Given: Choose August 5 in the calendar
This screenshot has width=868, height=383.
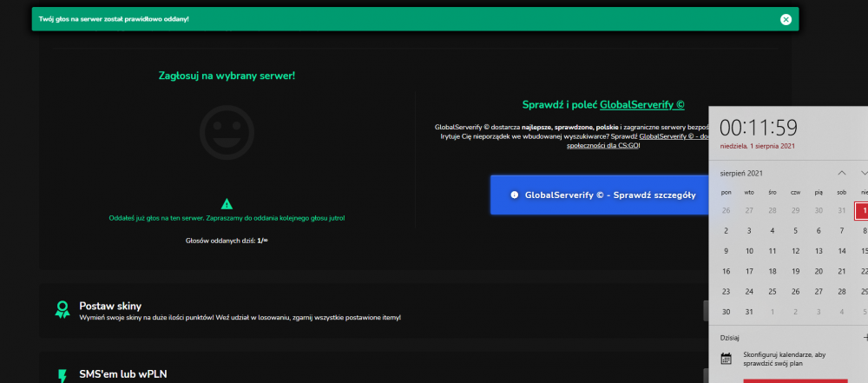Looking at the screenshot, I should pyautogui.click(x=795, y=231).
